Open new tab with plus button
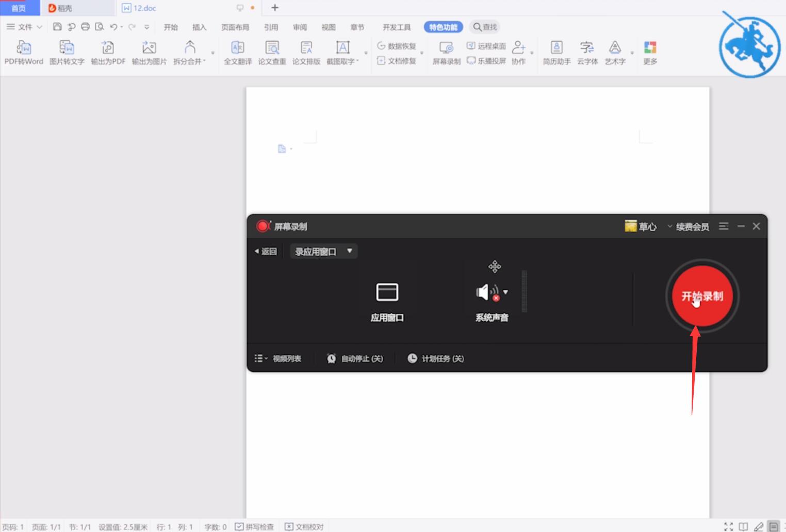The width and height of the screenshot is (786, 532). point(274,8)
